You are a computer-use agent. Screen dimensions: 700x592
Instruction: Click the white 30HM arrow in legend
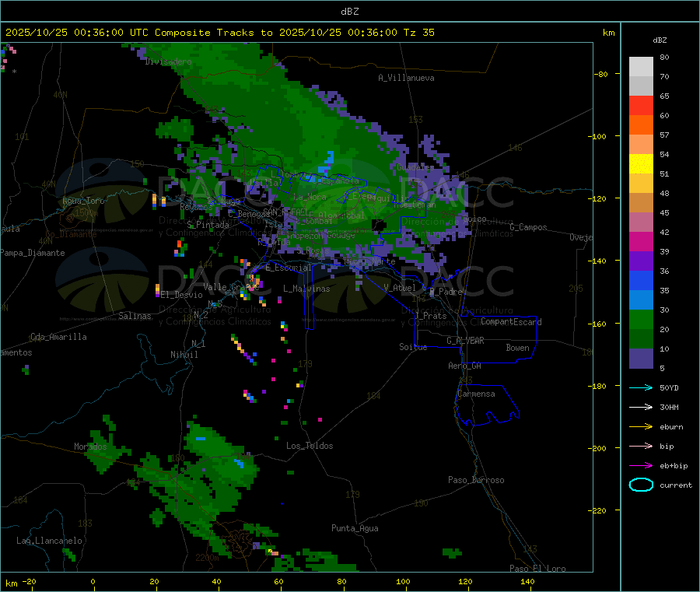tap(641, 407)
